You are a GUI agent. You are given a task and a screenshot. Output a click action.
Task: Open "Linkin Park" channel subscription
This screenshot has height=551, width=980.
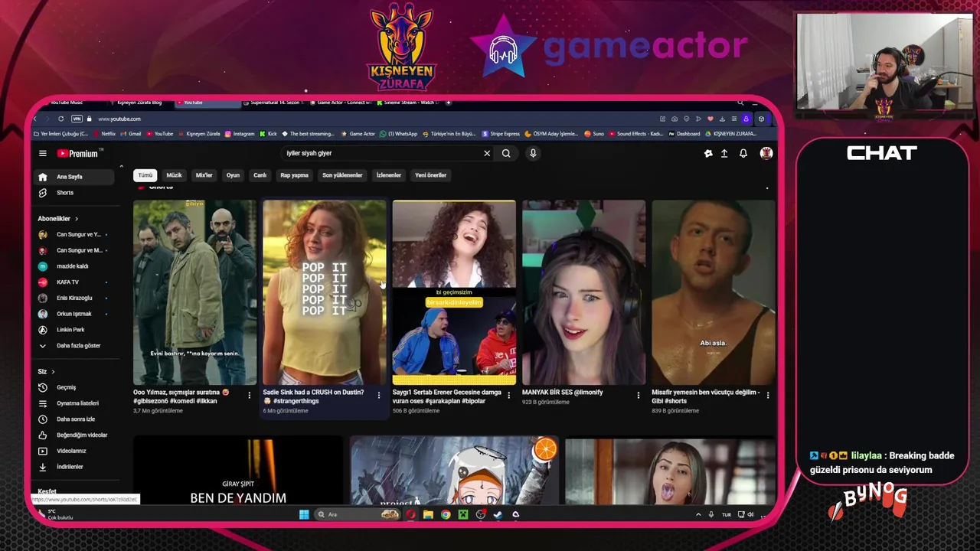pyautogui.click(x=74, y=330)
